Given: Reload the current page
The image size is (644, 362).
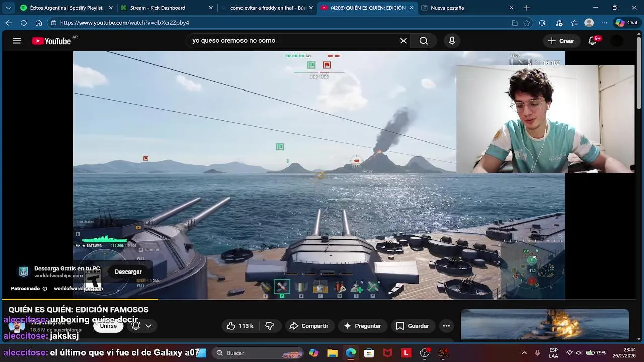Looking at the screenshot, I should (23, 23).
